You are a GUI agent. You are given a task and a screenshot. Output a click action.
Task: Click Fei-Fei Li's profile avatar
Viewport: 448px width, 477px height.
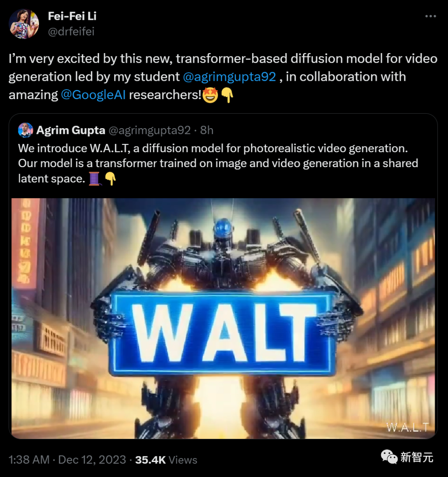point(24,24)
